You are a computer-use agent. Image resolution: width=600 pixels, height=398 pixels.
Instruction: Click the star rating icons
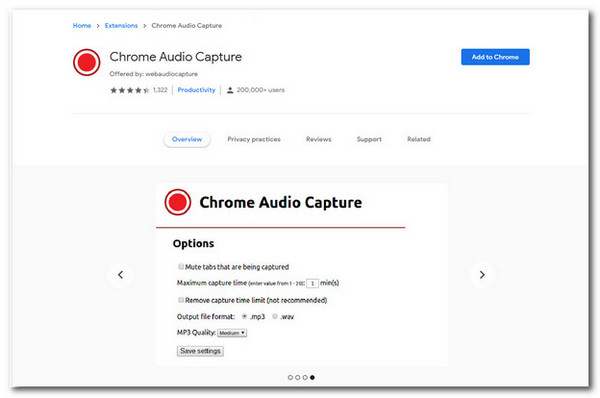pyautogui.click(x=130, y=90)
